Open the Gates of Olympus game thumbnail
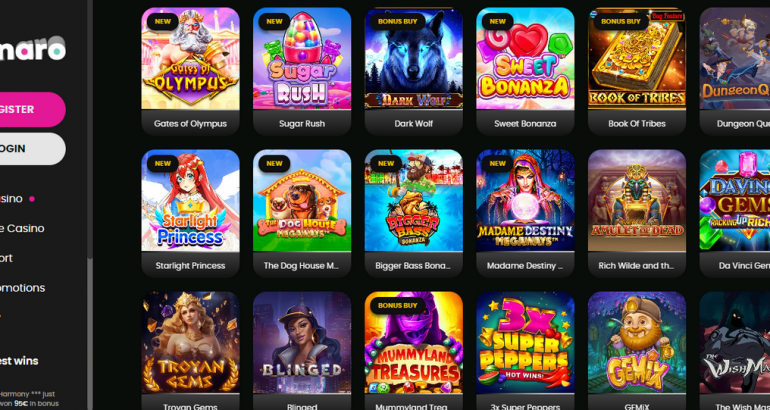The width and height of the screenshot is (770, 410). tap(190, 71)
